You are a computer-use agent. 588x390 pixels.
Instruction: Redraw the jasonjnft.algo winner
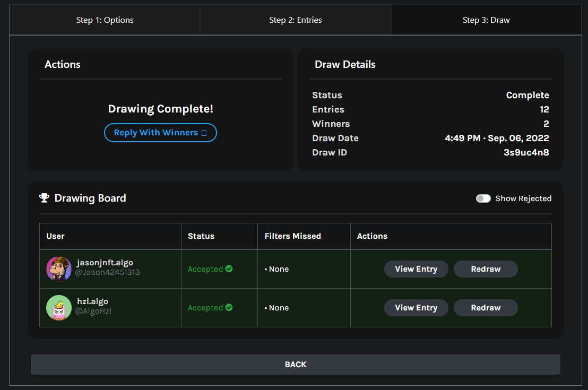click(x=486, y=269)
